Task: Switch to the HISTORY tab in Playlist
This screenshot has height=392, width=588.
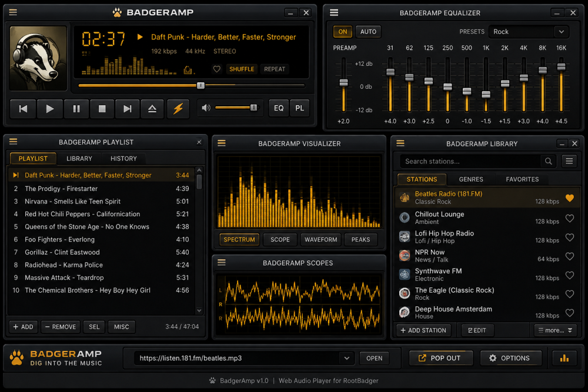Action: 123,159
